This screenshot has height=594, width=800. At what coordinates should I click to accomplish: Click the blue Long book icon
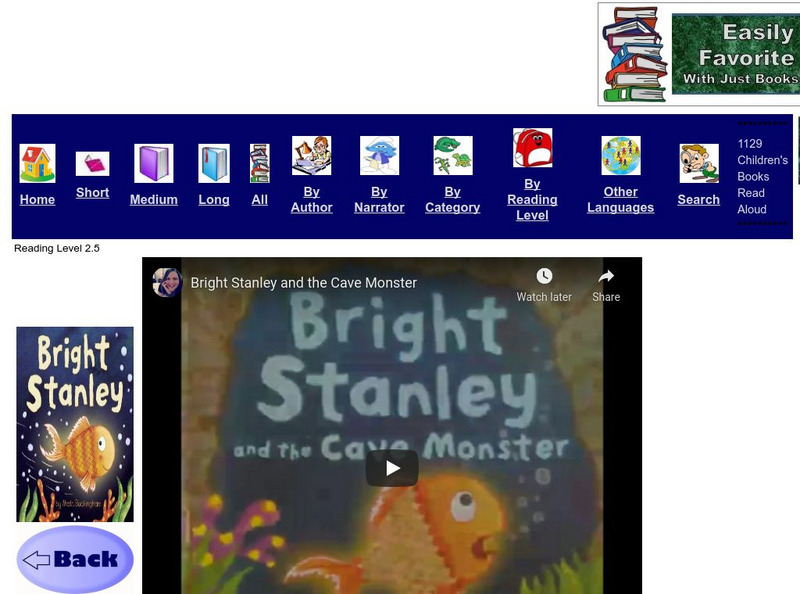(214, 163)
